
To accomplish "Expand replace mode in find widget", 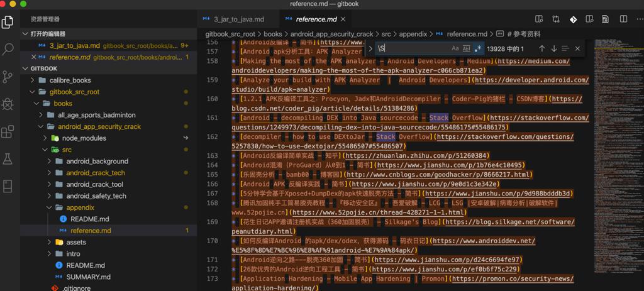I will click(370, 48).
